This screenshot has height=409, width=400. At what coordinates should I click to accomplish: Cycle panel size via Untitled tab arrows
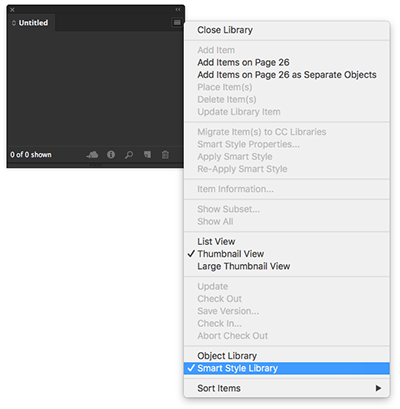click(x=14, y=23)
